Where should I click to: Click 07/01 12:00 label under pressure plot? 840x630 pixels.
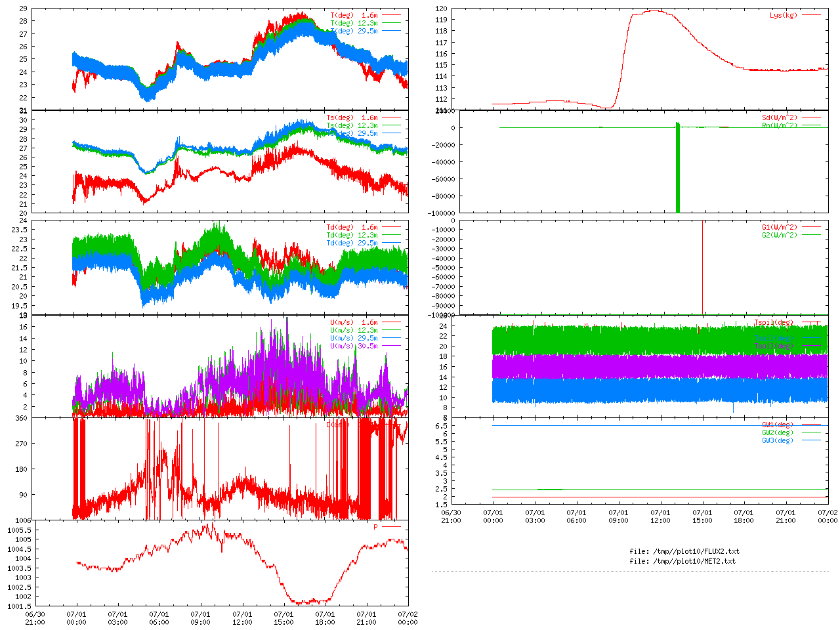[242, 619]
